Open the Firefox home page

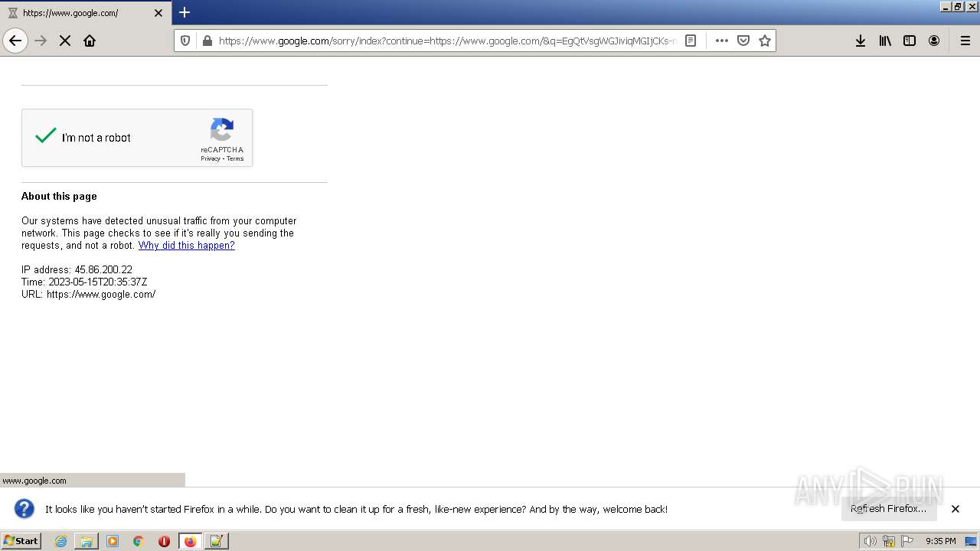pos(90,41)
